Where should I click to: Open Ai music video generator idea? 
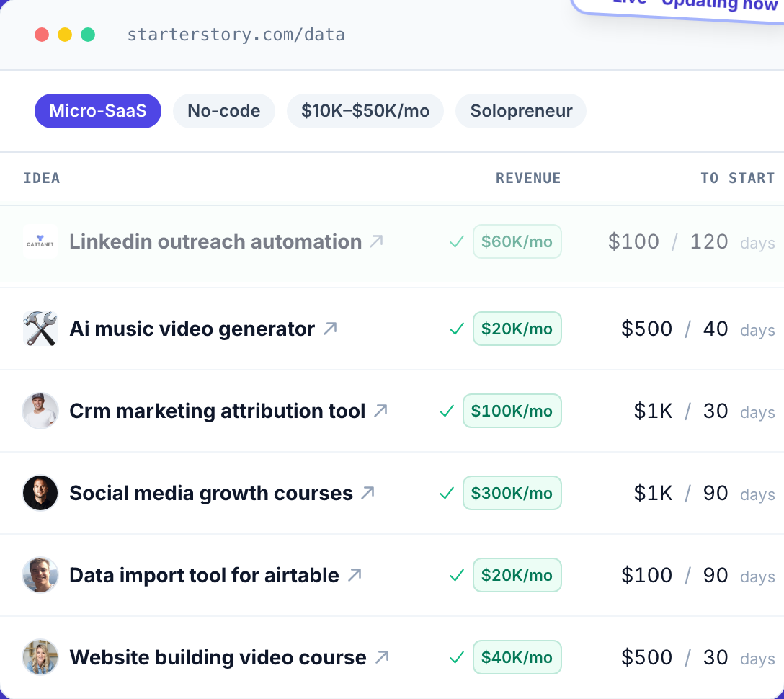[x=192, y=329]
